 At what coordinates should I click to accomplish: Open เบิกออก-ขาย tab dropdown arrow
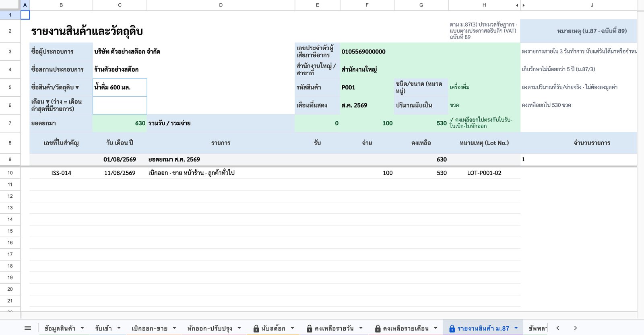tap(174, 328)
